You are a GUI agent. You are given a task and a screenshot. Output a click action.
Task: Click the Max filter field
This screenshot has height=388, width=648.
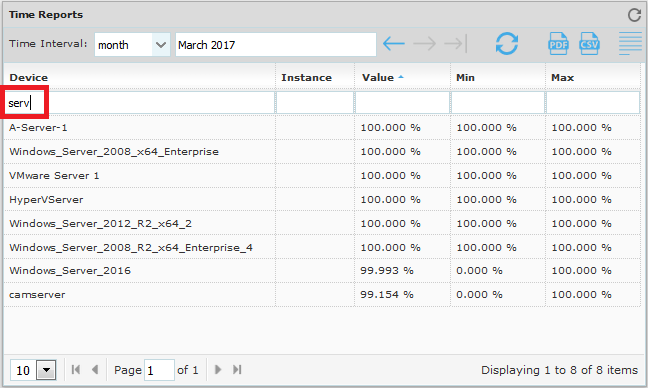tap(593, 102)
